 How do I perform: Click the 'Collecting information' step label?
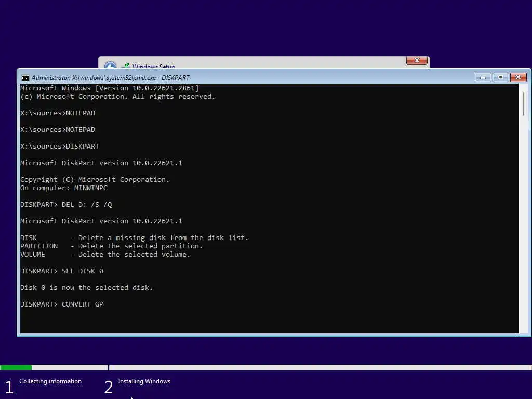(50, 381)
